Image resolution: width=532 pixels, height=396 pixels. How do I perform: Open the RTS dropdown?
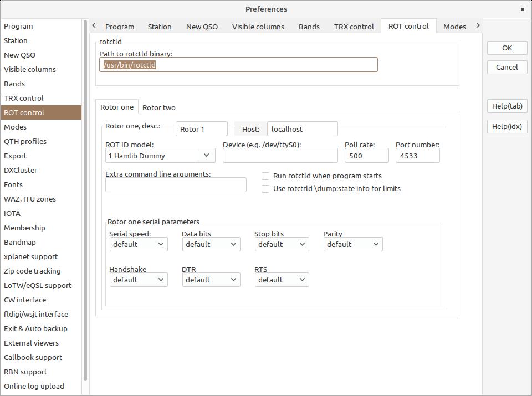(x=282, y=280)
